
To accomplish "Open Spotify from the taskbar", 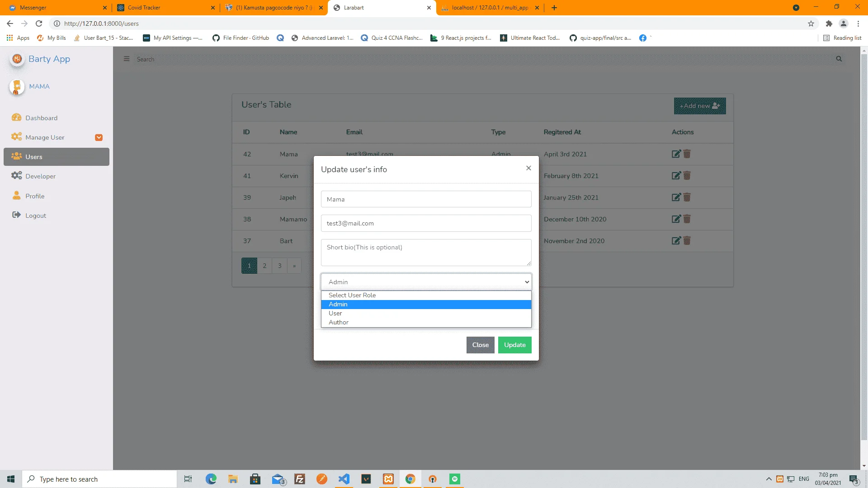I will (x=455, y=479).
